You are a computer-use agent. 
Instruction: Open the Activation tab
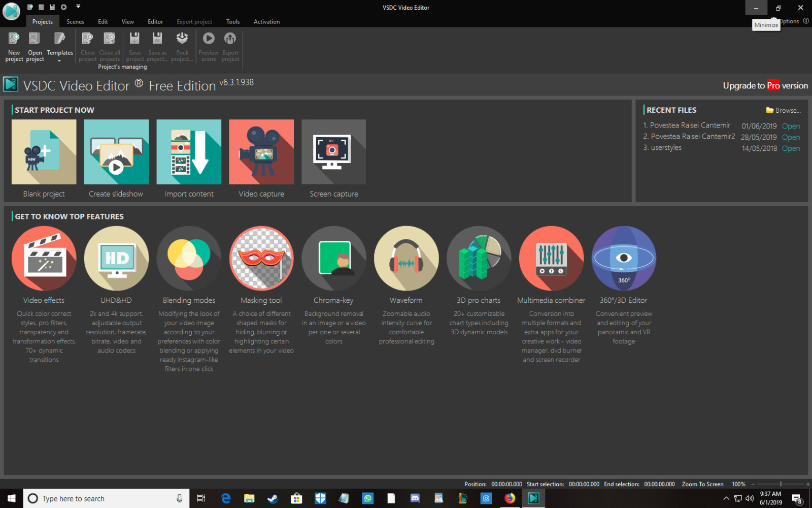tap(266, 21)
